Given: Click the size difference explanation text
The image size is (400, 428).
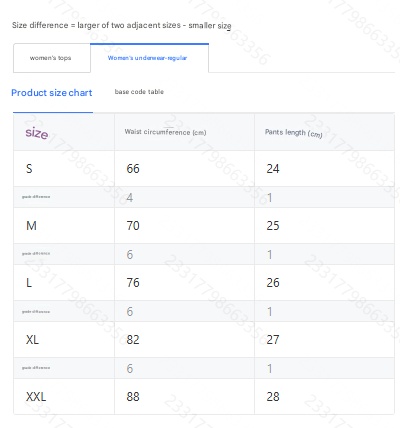Looking at the screenshot, I should click(x=122, y=25).
